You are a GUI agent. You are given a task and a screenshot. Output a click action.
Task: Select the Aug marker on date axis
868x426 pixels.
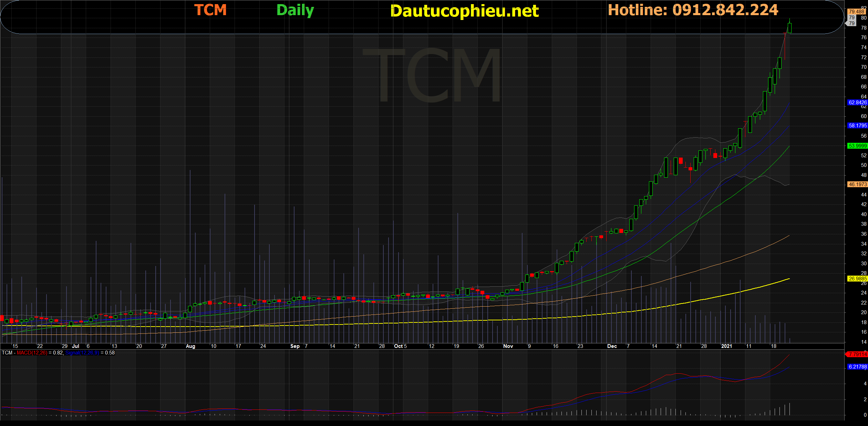[190, 346]
